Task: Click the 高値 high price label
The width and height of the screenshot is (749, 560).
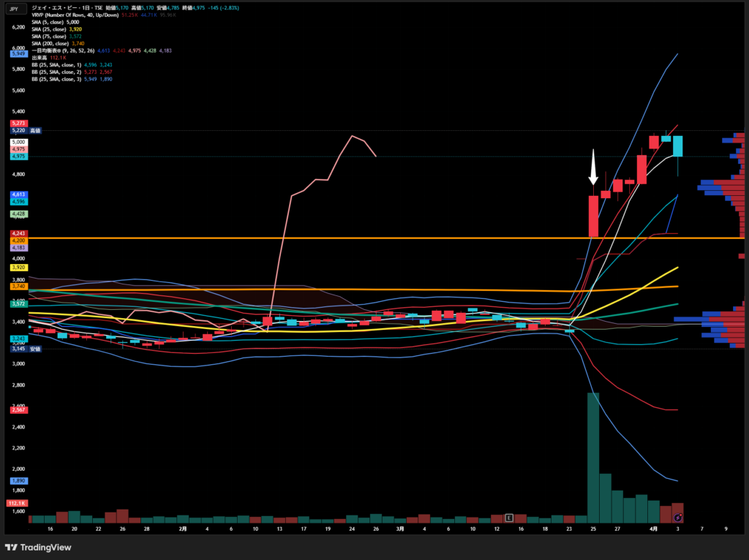Action: [x=36, y=130]
